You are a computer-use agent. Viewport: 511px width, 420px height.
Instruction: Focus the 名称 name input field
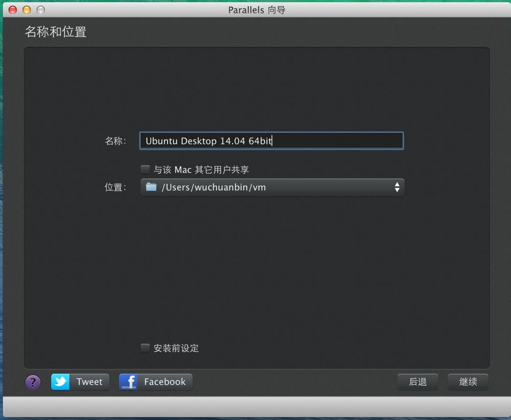[271, 141]
